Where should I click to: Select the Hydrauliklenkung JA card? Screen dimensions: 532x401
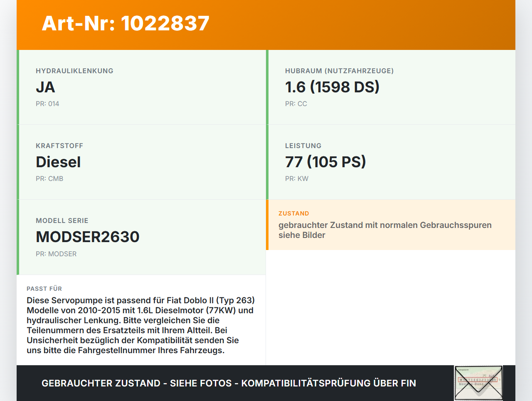[x=141, y=87]
